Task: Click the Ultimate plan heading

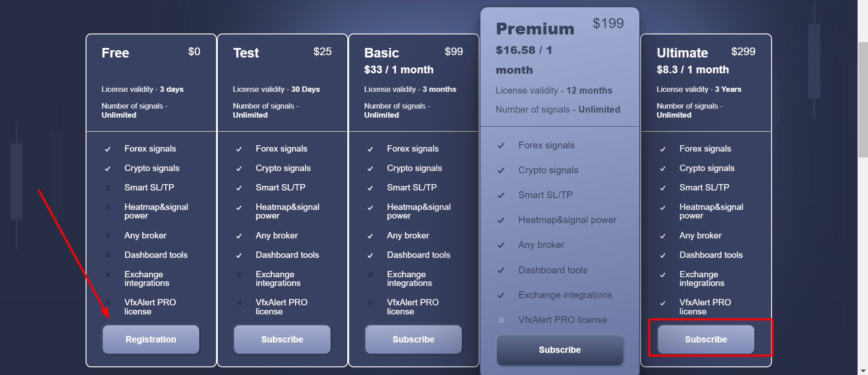Action: (x=682, y=53)
